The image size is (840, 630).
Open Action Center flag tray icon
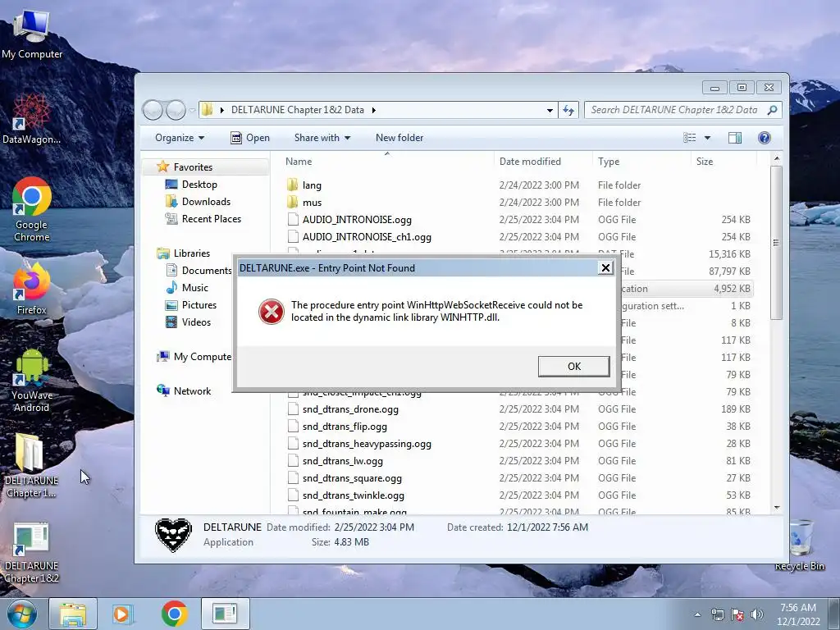tap(737, 614)
